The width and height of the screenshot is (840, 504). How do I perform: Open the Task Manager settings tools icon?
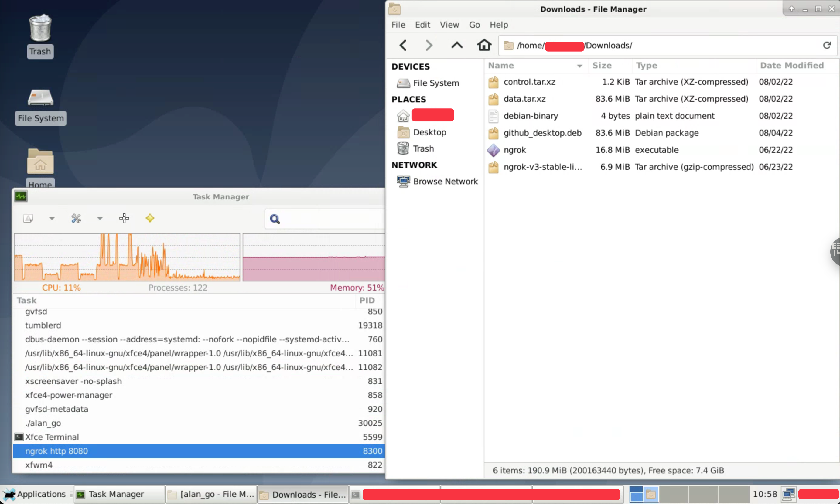click(x=76, y=218)
